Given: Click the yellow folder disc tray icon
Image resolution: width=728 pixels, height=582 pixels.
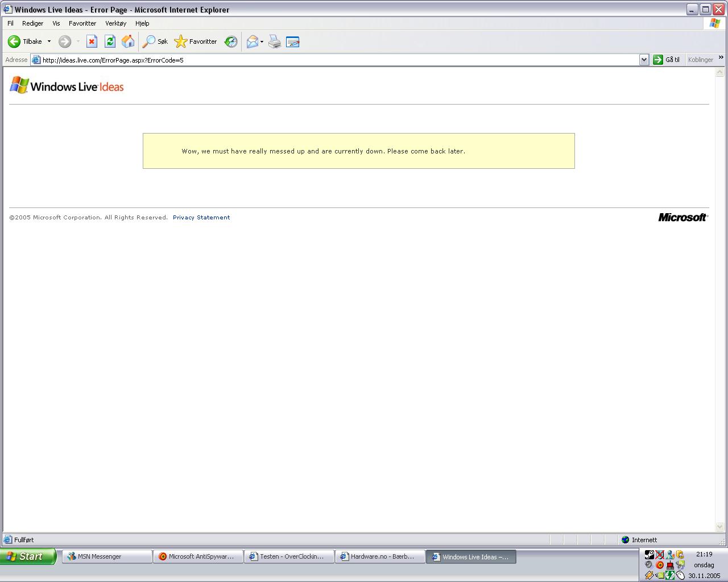Looking at the screenshot, I should click(x=680, y=555).
